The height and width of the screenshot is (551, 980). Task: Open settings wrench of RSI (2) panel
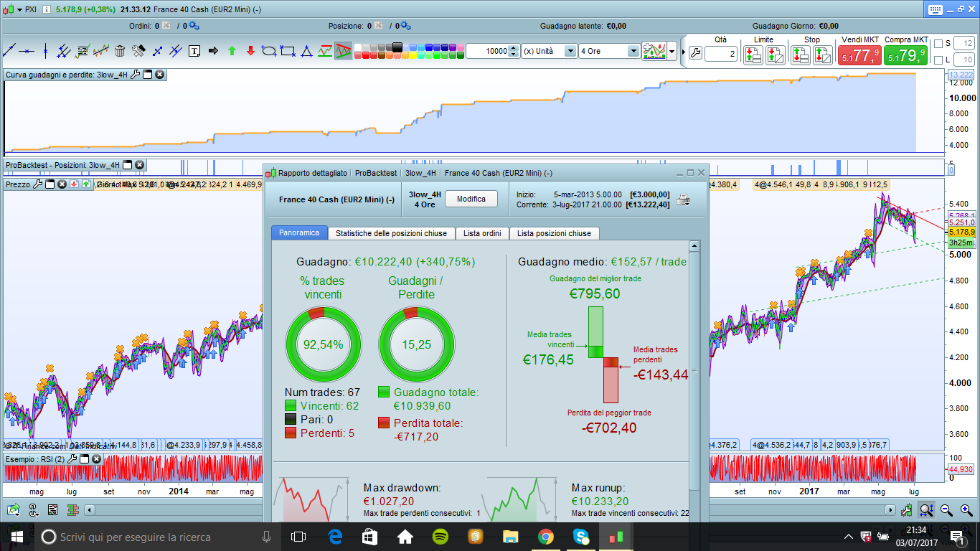pyautogui.click(x=73, y=458)
